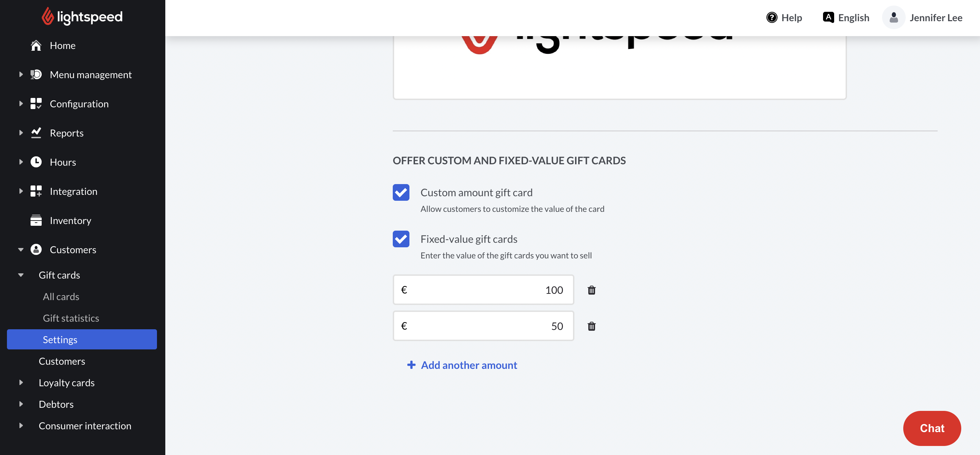
Task: Expand the Loyalty cards submenu arrow
Action: coord(21,383)
